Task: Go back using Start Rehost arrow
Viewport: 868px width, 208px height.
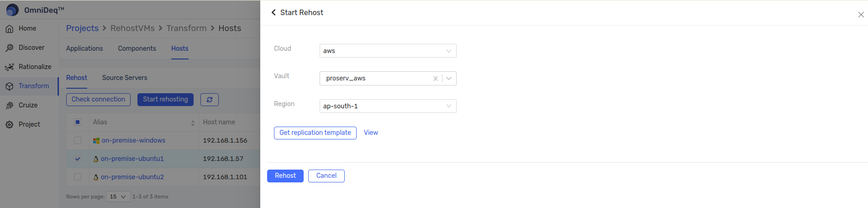Action: coord(274,12)
